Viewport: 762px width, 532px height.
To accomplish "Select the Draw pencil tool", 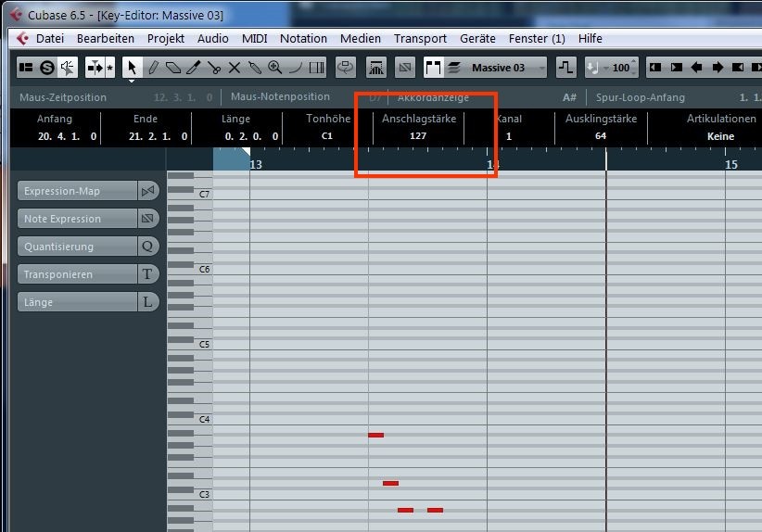I will [x=153, y=68].
